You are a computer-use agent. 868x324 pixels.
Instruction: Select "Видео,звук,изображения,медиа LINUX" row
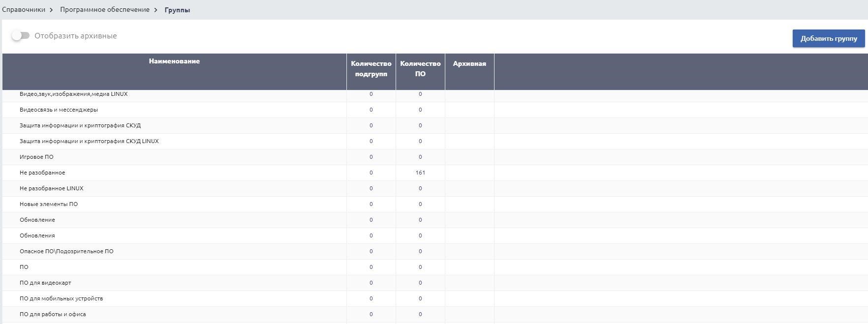[73, 94]
